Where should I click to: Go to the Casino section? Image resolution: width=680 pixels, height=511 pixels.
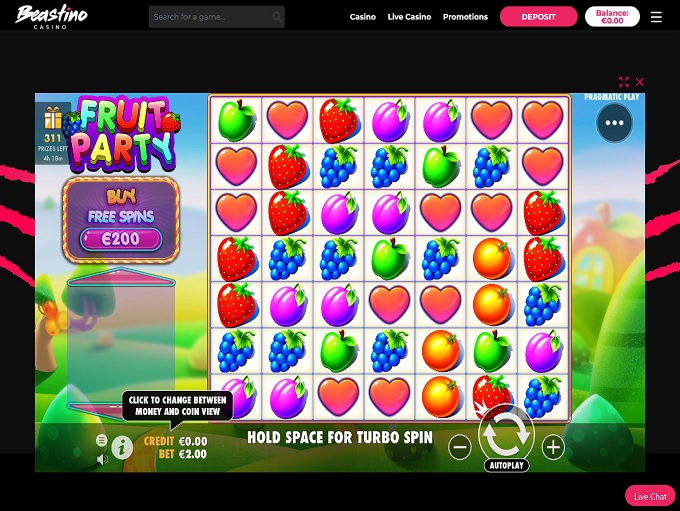coord(363,17)
